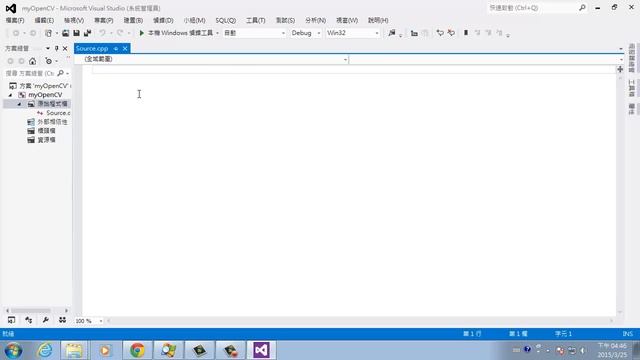Open the Project (P) menu
The height and width of the screenshot is (360, 640).
(104, 20)
